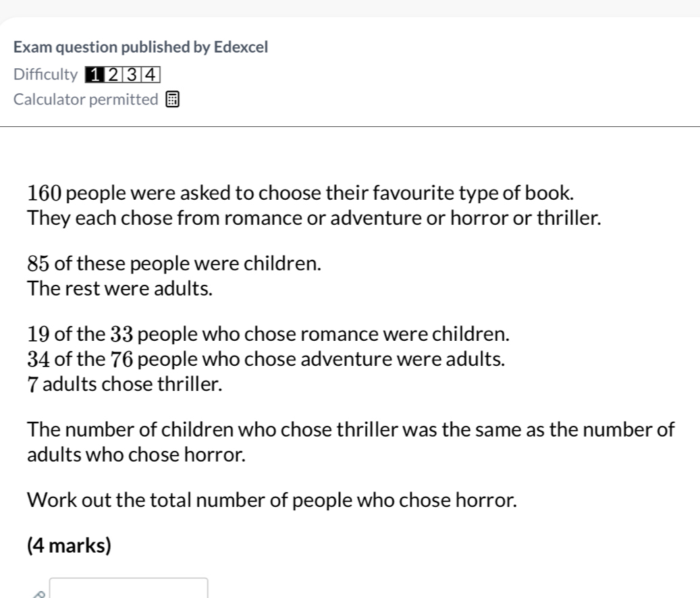
Task: Select difficulty level 1 box
Action: pyautogui.click(x=96, y=74)
